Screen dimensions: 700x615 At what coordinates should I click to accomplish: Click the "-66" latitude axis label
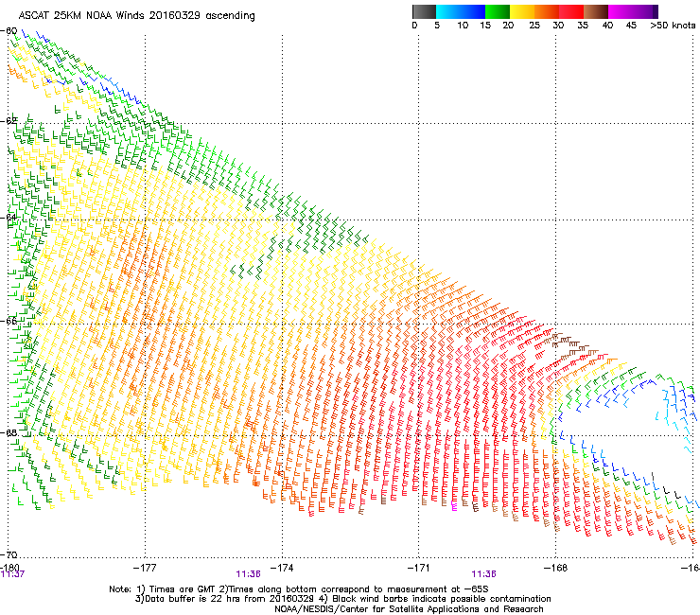pos(9,321)
